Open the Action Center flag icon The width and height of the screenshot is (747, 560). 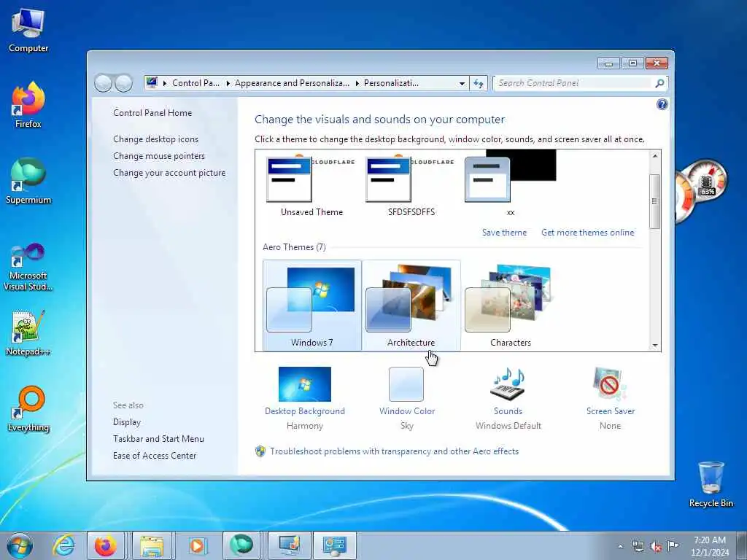pos(673,546)
